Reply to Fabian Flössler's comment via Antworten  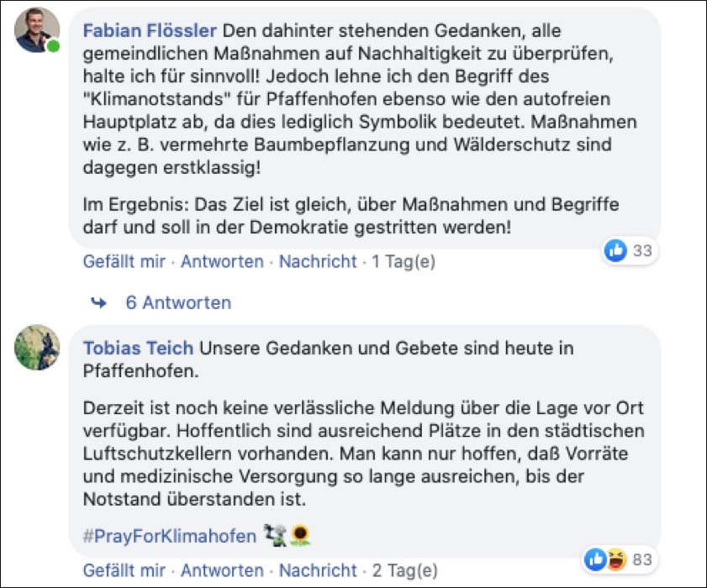[222, 261]
